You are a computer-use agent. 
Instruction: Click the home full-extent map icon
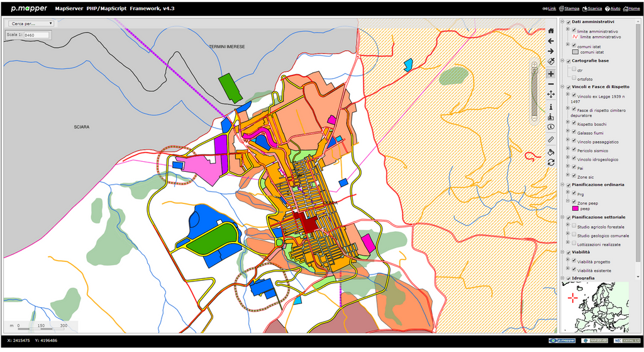pyautogui.click(x=551, y=30)
